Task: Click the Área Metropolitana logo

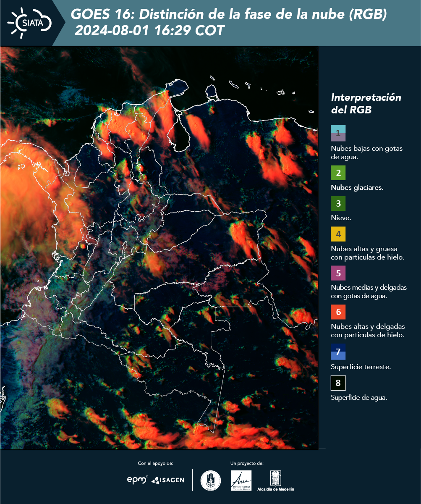Action: pyautogui.click(x=241, y=480)
